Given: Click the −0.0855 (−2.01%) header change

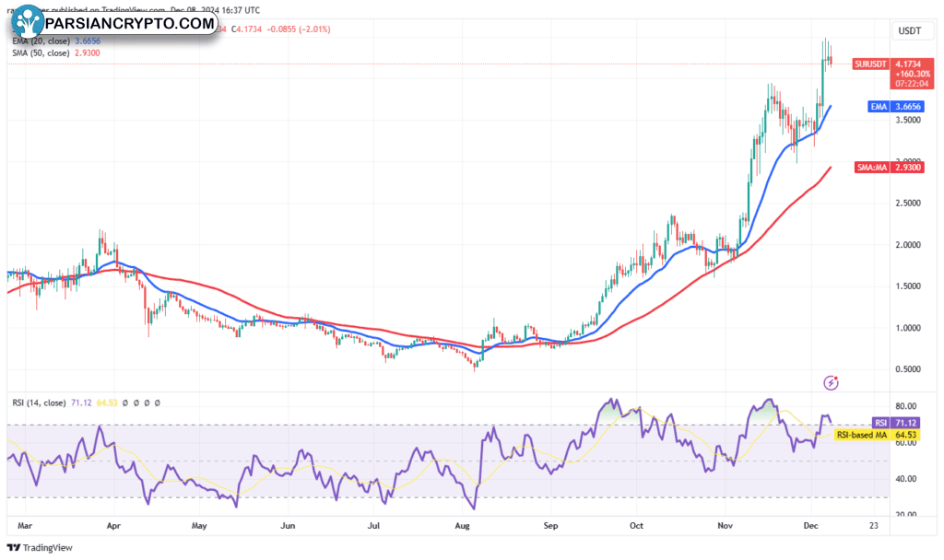Looking at the screenshot, I should tap(299, 29).
